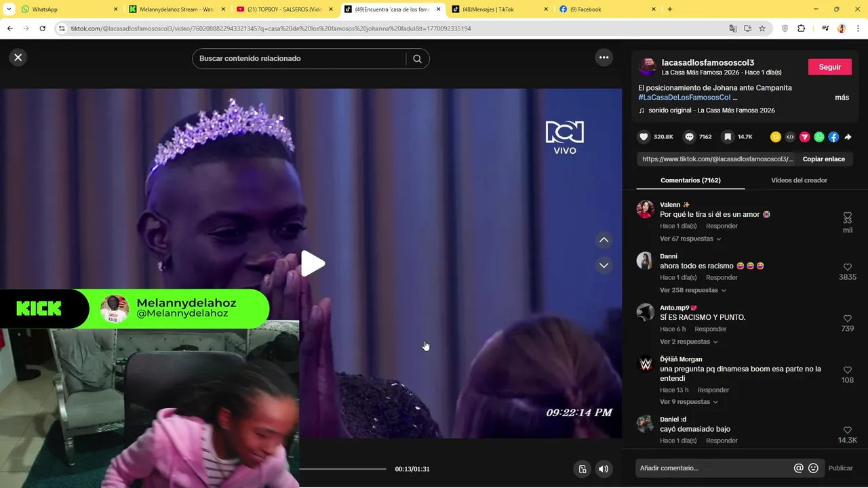This screenshot has width=868, height=488.
Task: Follow the creator with Seguir button
Action: [830, 67]
